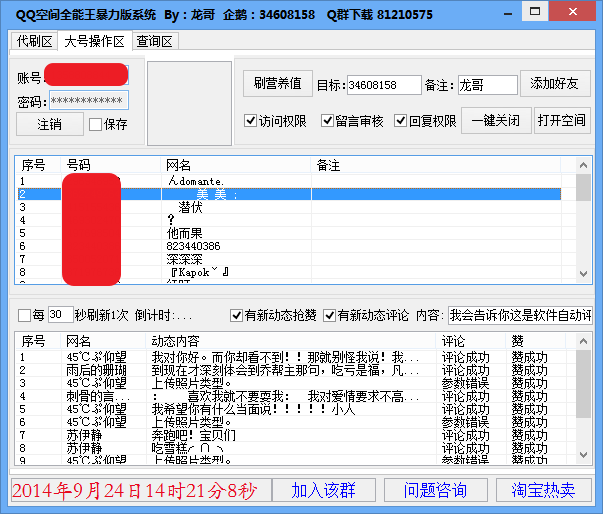Open the 查询区 tab

point(155,41)
